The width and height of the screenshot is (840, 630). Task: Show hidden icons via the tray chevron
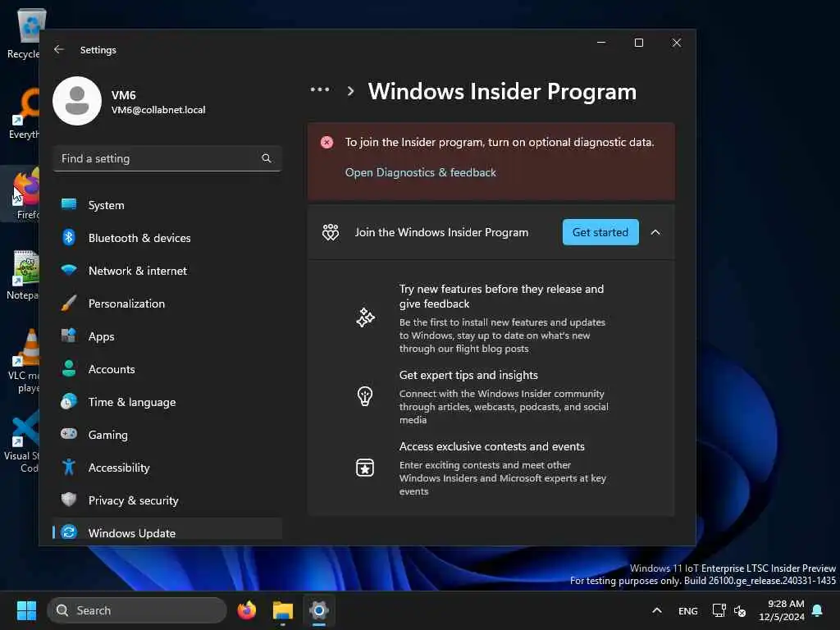tap(657, 610)
